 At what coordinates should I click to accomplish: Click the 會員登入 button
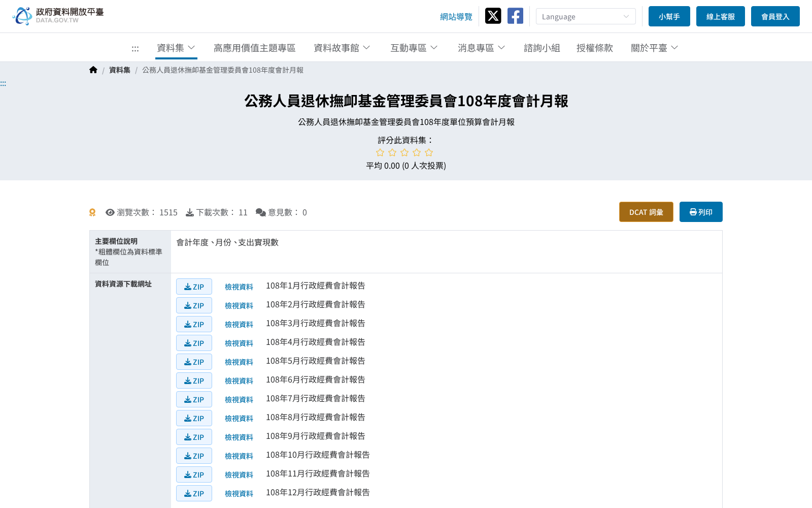[775, 16]
